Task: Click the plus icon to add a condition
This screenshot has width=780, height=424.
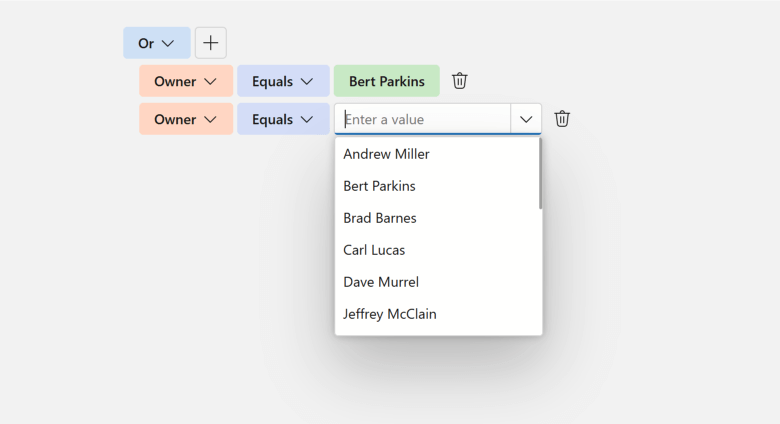Action: click(x=211, y=43)
